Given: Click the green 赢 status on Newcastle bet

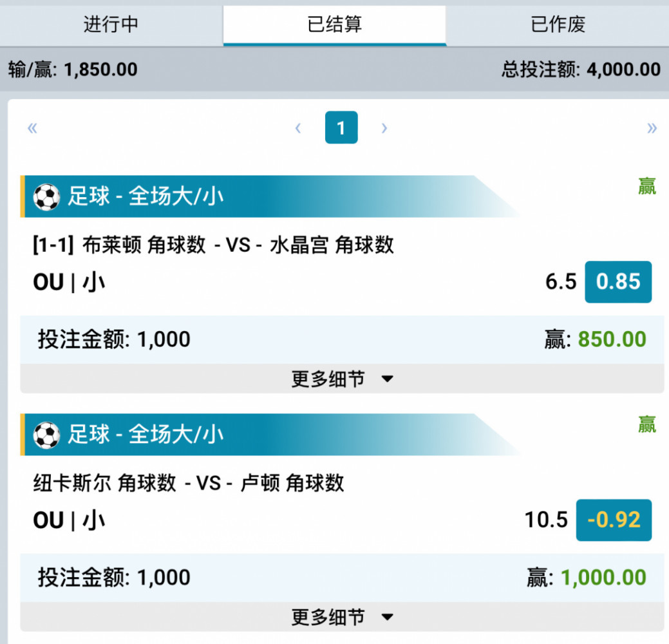Looking at the screenshot, I should [647, 424].
